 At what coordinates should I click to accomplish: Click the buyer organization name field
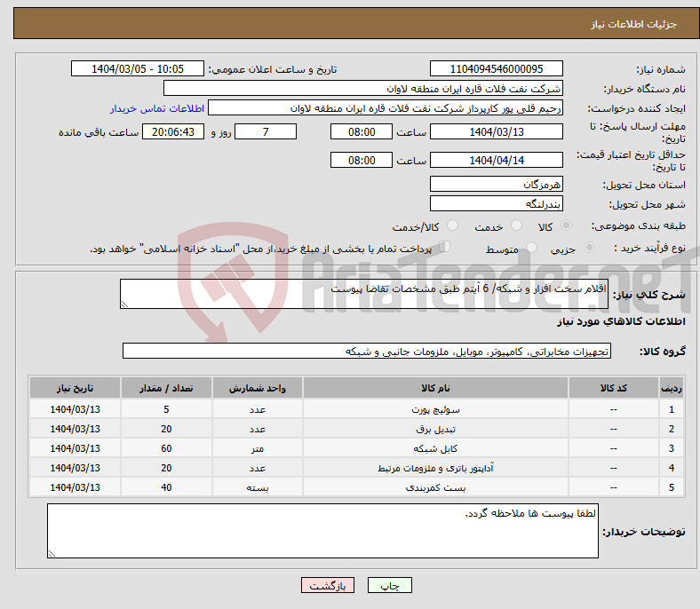click(363, 89)
